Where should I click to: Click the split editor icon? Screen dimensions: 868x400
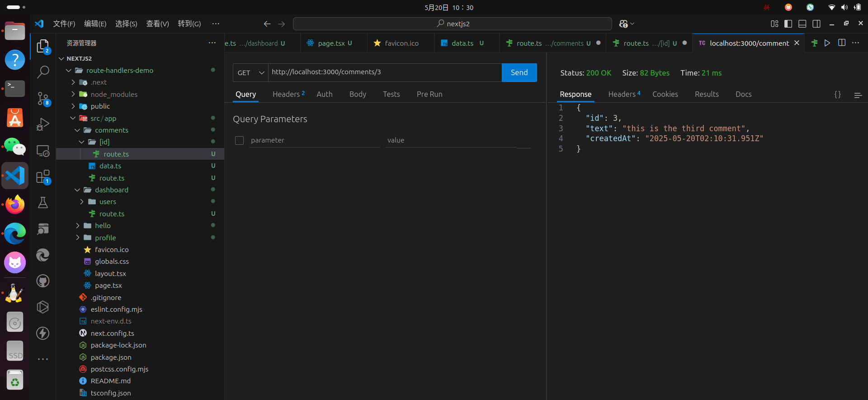pos(841,43)
